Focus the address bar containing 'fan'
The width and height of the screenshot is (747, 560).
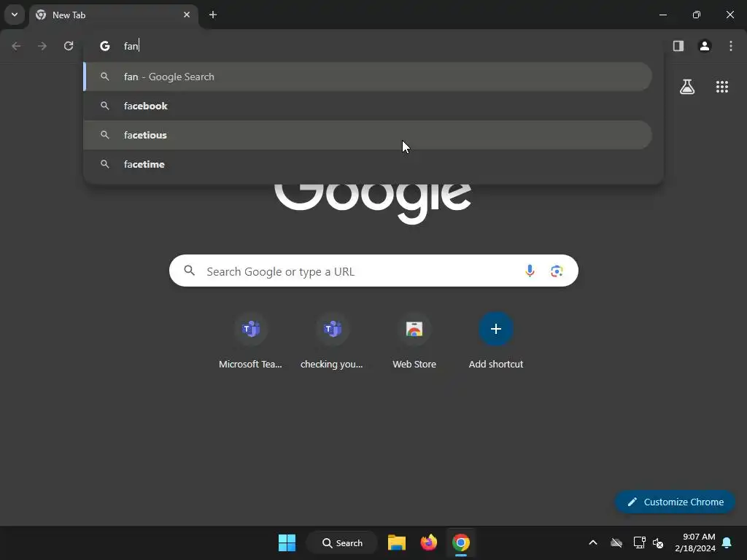[373, 46]
